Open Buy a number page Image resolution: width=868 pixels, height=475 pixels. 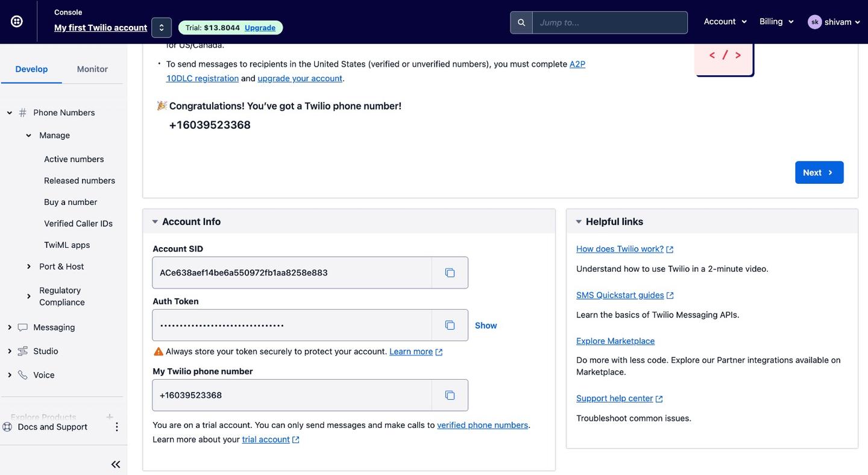pos(71,202)
